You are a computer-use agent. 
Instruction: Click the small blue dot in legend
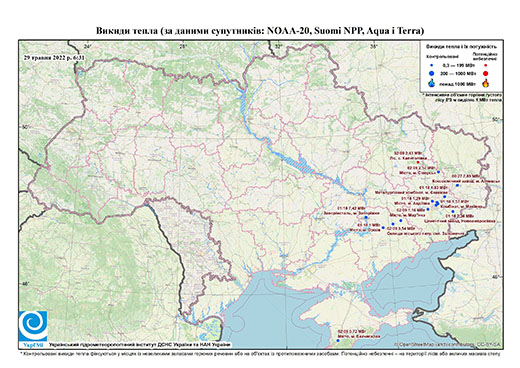(432, 65)
